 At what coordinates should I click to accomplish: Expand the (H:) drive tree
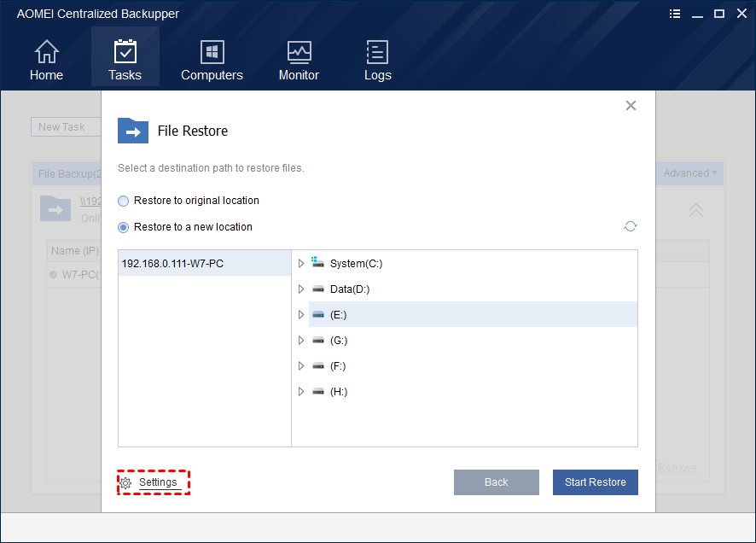click(x=301, y=391)
